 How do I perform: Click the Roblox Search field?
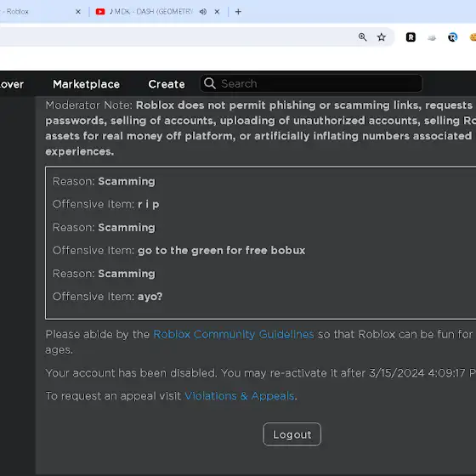[x=311, y=83]
